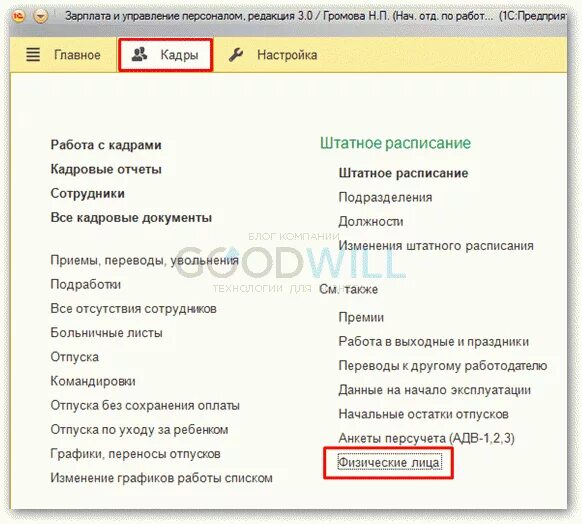Viewport: 582px width, 524px height.
Task: Open Работа в выходные и праздники
Action: [434, 342]
